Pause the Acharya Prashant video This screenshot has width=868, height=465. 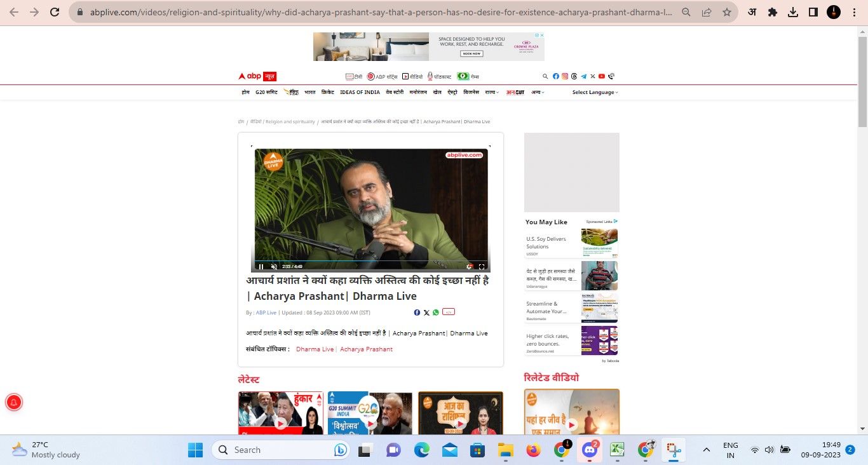(261, 267)
